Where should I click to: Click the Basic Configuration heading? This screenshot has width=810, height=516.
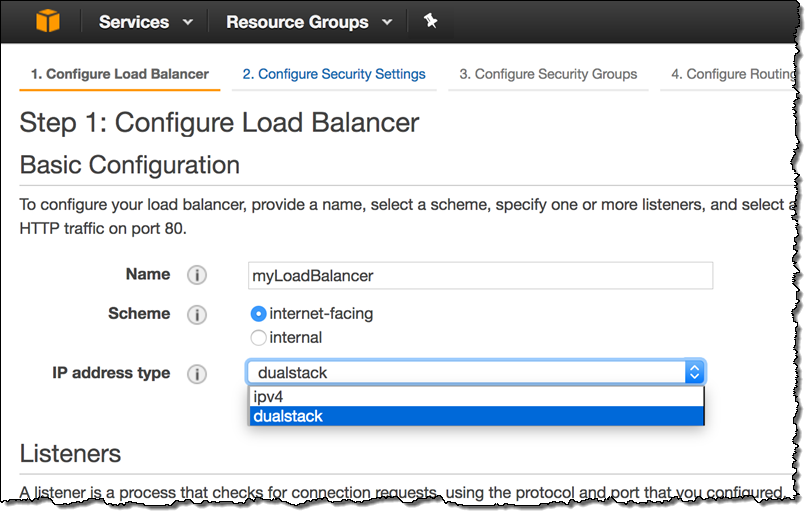point(130,165)
